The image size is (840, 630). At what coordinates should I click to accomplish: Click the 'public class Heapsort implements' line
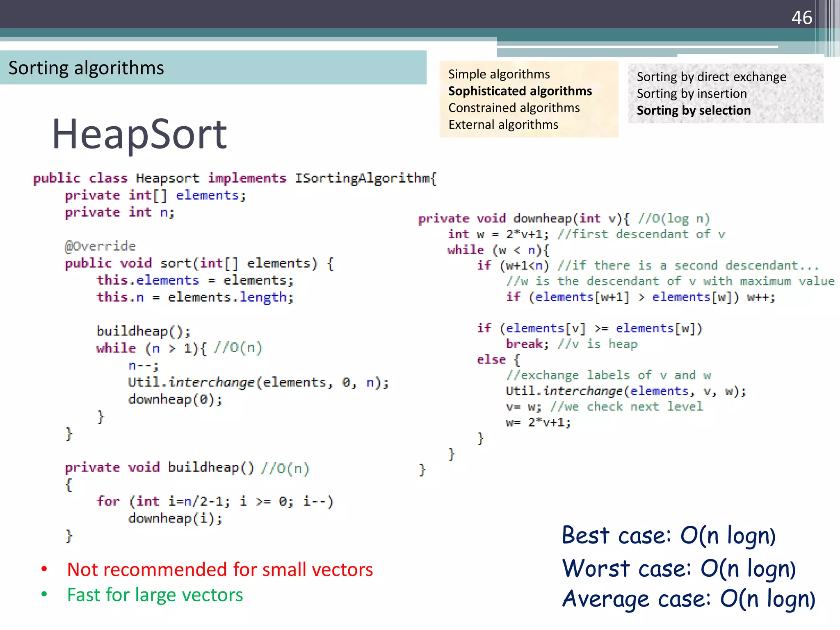(x=235, y=178)
